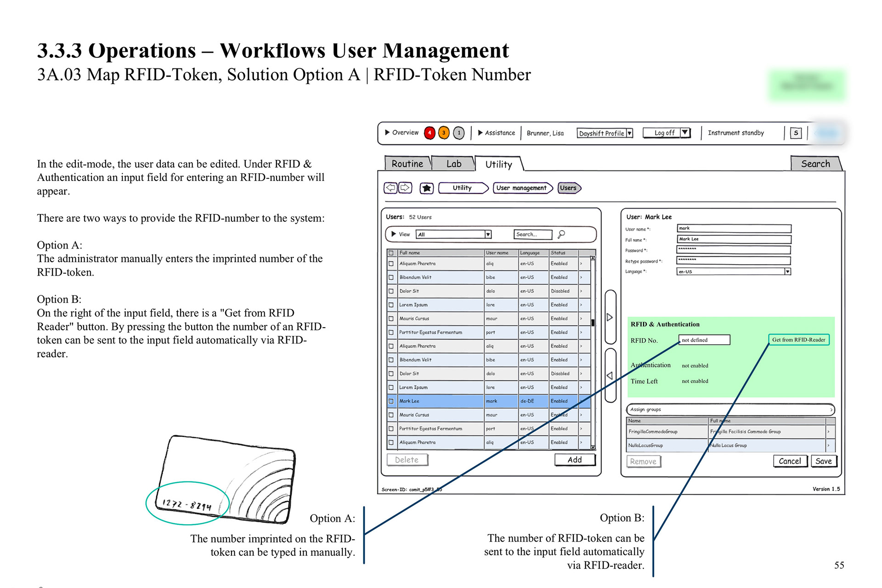Click the Status column header
The height and width of the screenshot is (588, 882).
tap(564, 253)
